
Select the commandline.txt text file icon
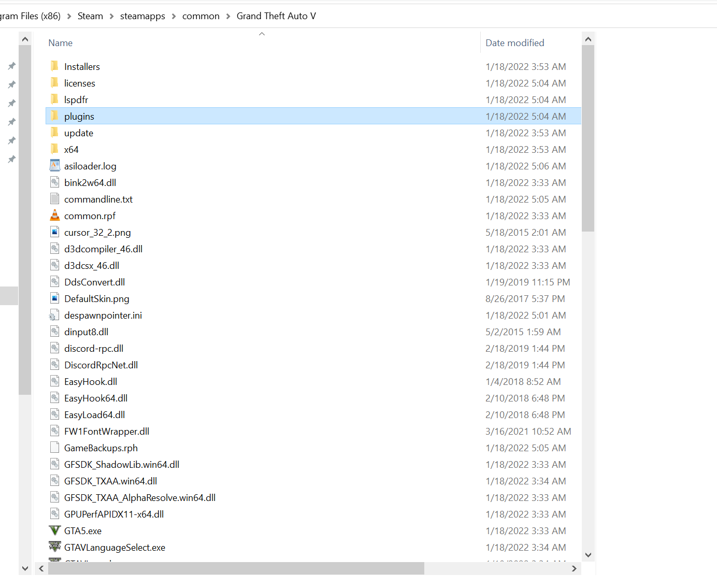(54, 198)
